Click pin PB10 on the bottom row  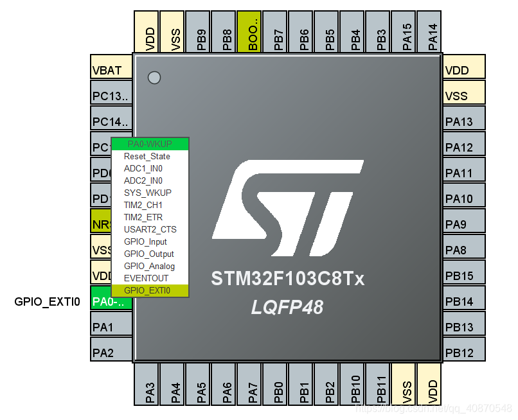click(353, 387)
